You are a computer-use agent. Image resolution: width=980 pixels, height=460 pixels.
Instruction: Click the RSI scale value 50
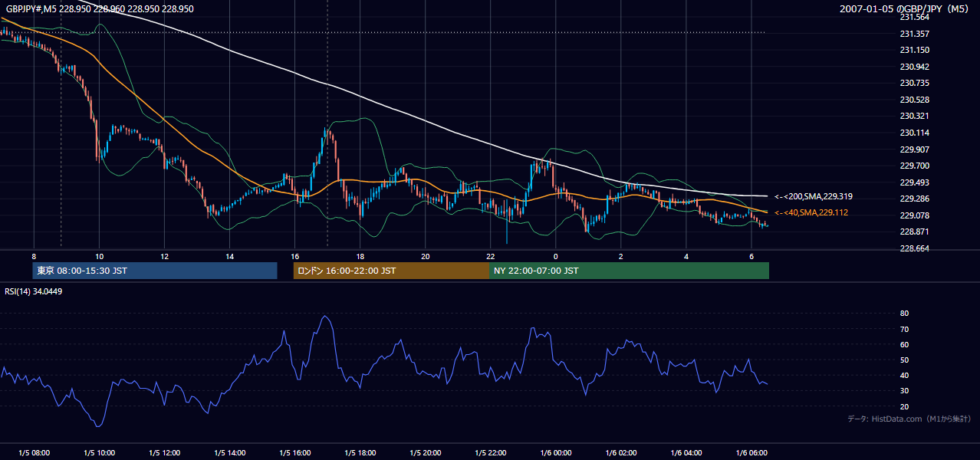tap(904, 360)
